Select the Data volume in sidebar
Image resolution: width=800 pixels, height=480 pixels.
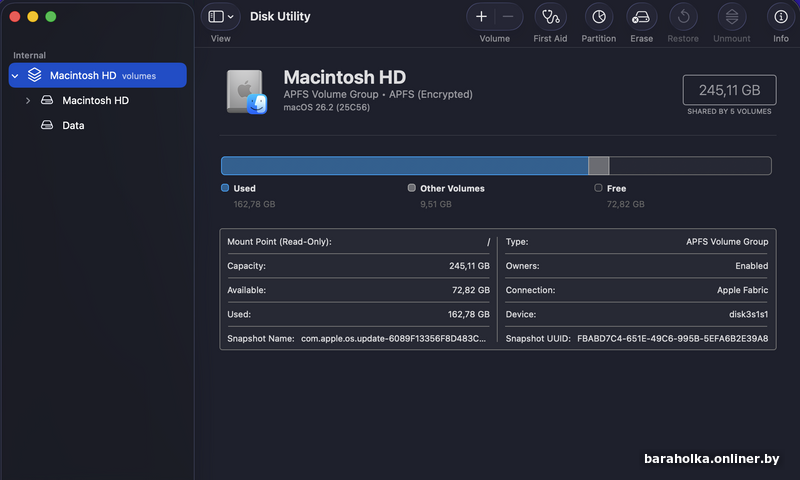(x=72, y=126)
